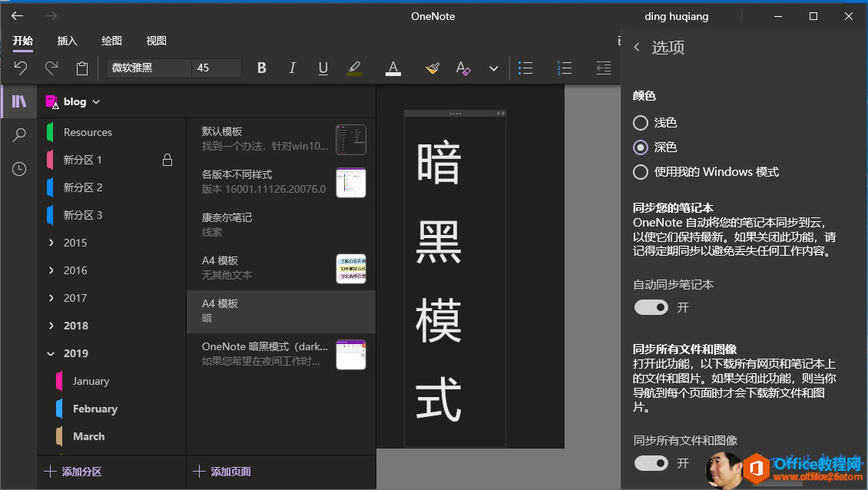The height and width of the screenshot is (490, 868).
Task: Enable the 浅色 (Light) color option
Action: click(x=640, y=122)
